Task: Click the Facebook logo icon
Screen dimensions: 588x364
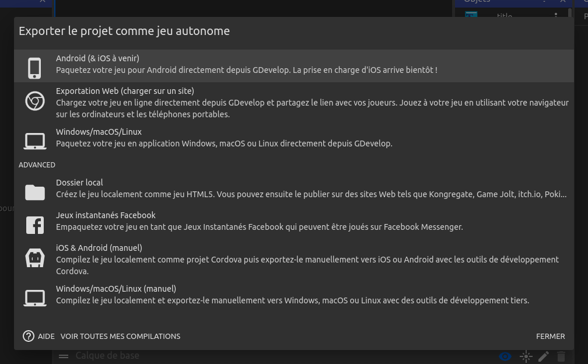Action: tap(35, 225)
